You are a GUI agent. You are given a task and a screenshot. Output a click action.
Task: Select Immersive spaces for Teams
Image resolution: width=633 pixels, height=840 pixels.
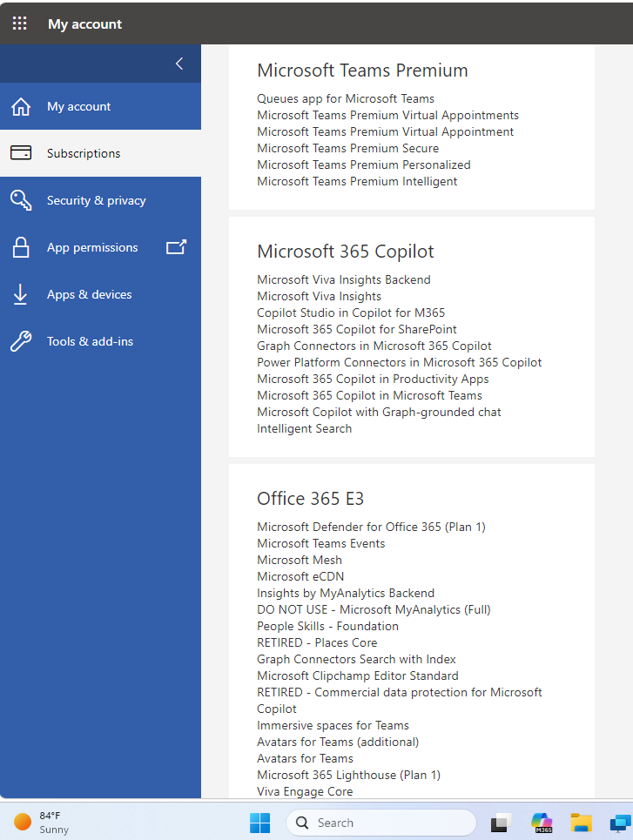(333, 726)
